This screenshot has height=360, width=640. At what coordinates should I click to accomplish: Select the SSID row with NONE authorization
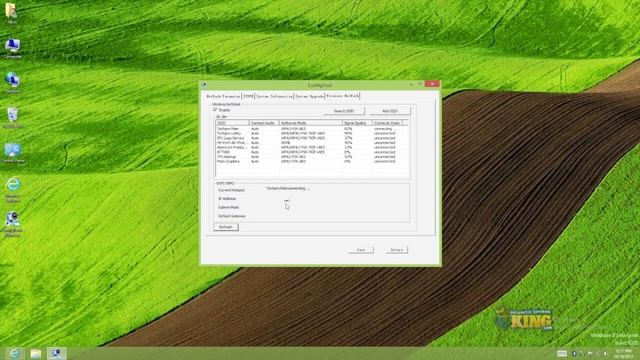(x=312, y=143)
